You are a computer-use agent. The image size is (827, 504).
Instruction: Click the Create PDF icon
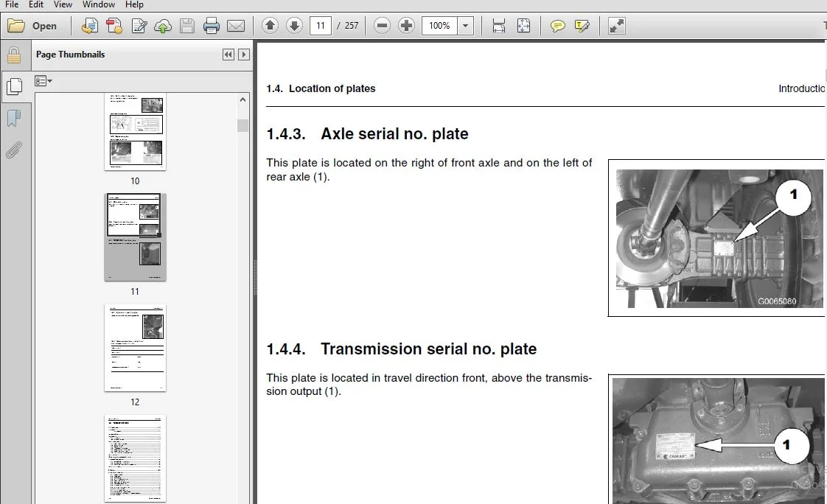pyautogui.click(x=90, y=26)
